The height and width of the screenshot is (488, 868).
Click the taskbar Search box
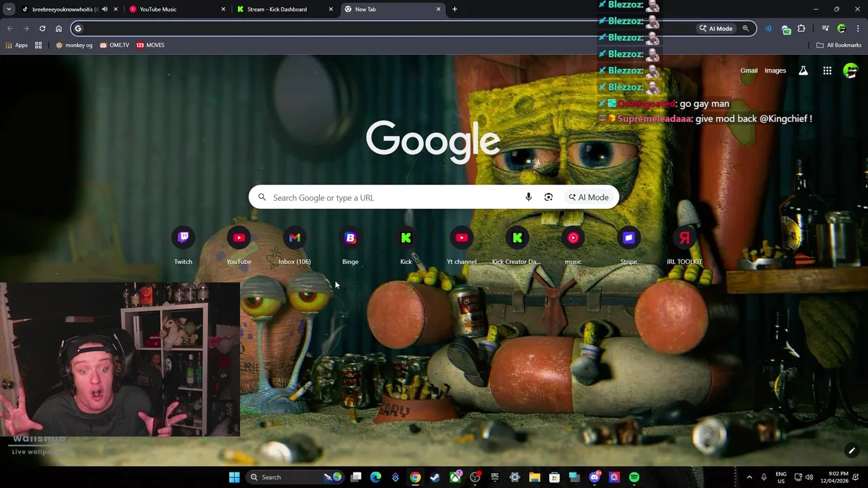295,477
